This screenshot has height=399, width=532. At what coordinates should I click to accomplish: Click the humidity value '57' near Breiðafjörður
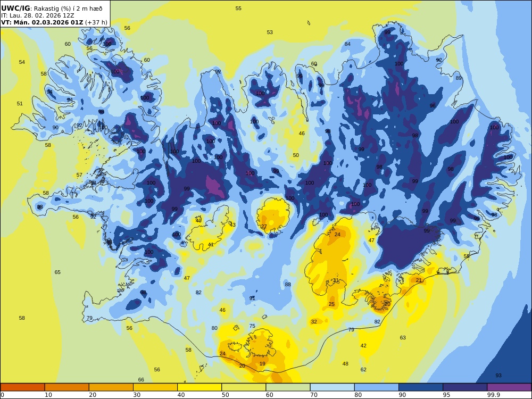coord(79,175)
